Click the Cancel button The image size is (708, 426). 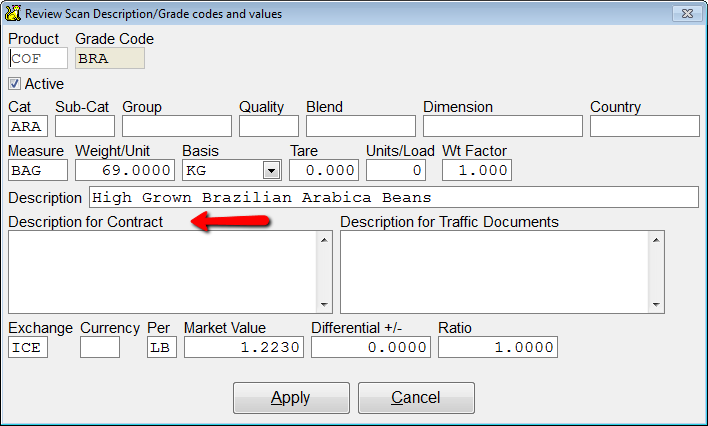416,398
